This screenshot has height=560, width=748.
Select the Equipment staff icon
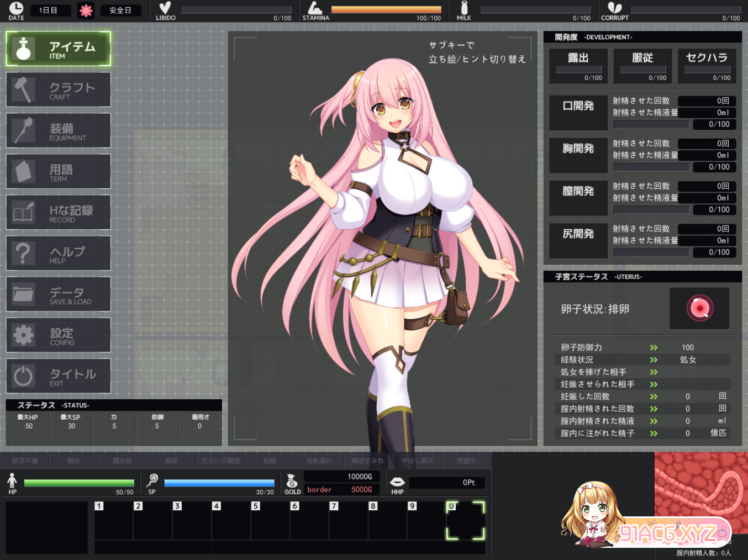(x=23, y=130)
